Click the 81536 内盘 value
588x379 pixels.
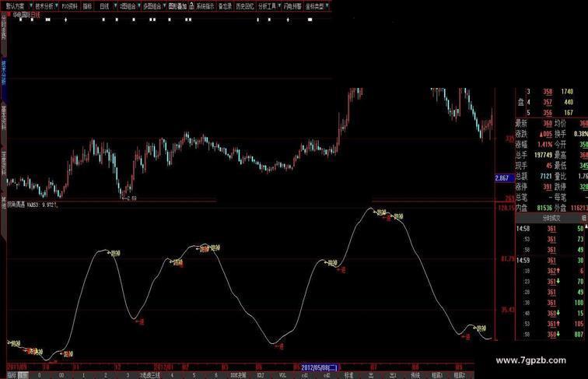[544, 208]
